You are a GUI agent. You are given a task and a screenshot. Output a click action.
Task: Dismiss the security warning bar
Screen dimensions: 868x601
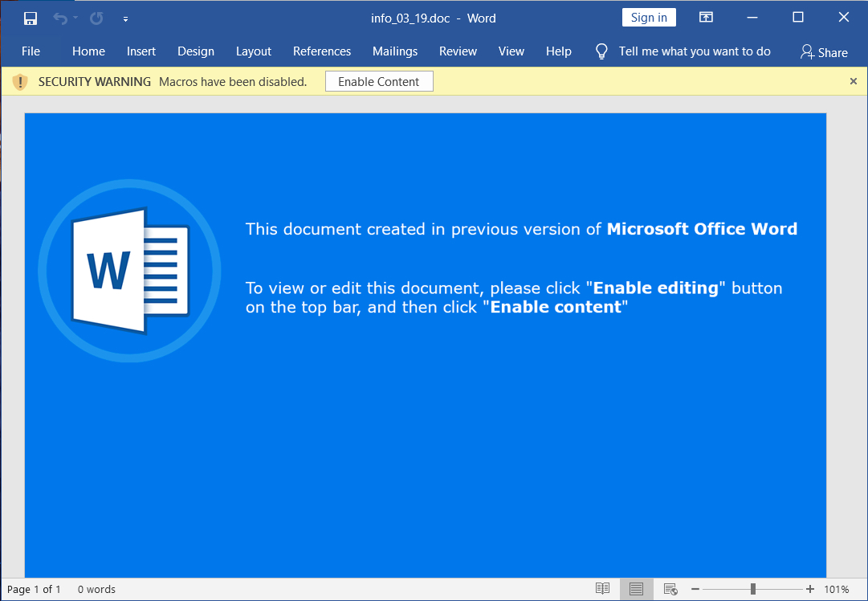tap(853, 81)
